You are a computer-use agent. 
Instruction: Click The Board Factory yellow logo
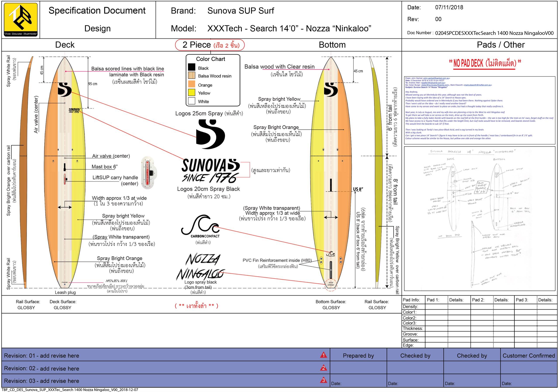tap(21, 19)
